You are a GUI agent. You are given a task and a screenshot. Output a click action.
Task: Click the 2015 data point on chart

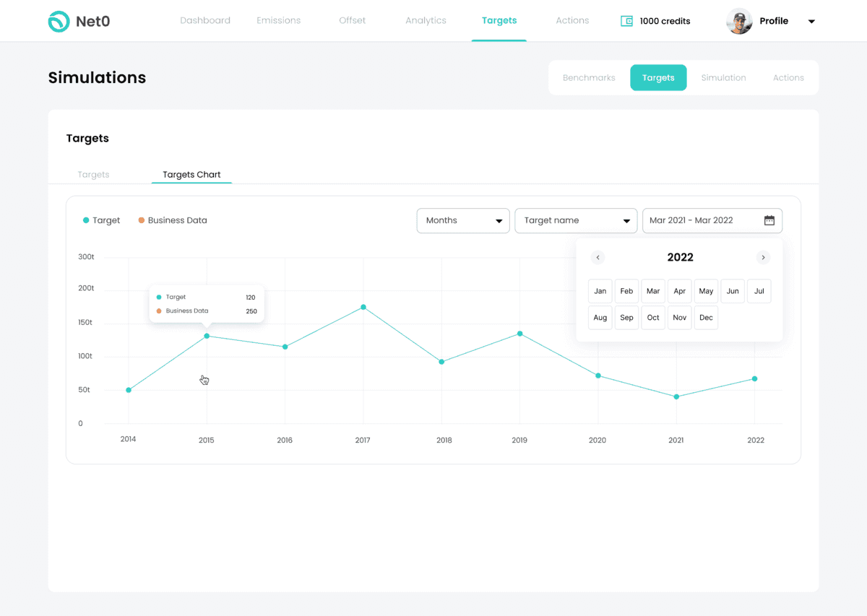pos(207,336)
